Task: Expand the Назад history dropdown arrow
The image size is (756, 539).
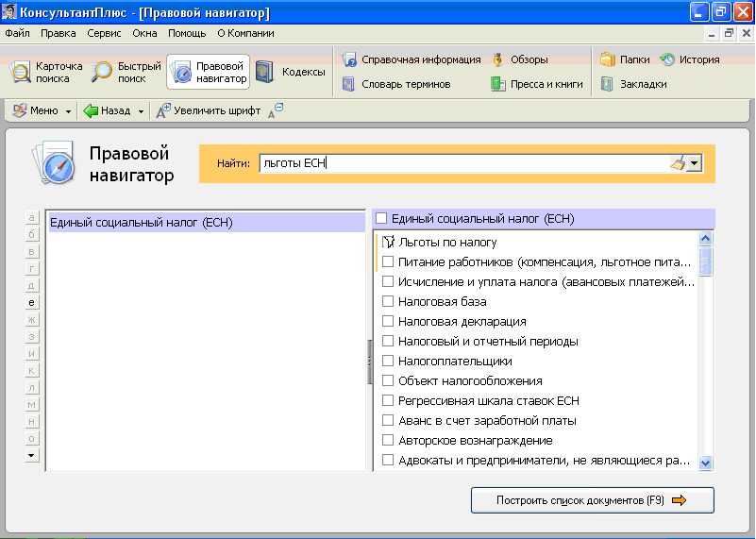Action: click(x=141, y=111)
